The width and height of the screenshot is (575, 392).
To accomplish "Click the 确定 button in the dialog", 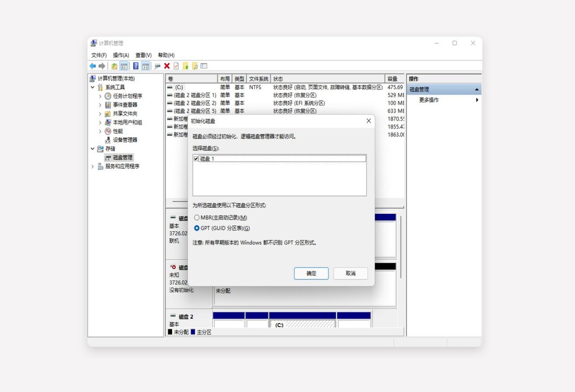I will pyautogui.click(x=311, y=273).
